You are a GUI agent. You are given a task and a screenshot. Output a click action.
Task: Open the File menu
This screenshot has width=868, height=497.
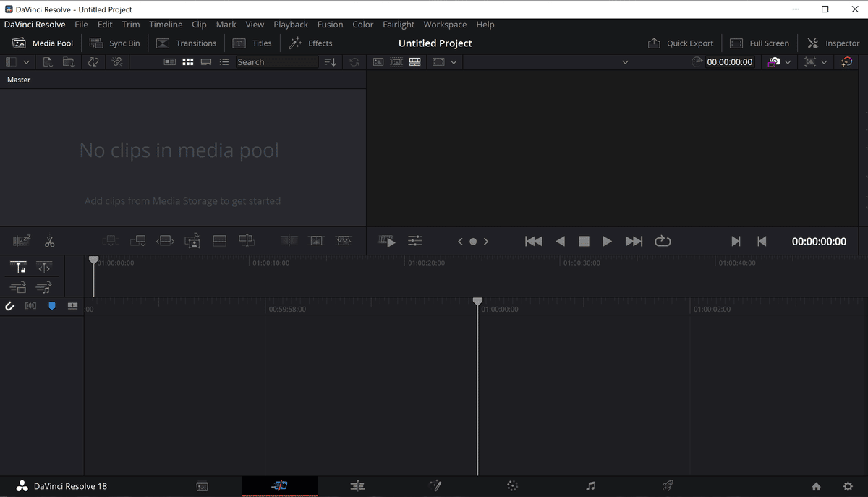coord(81,25)
